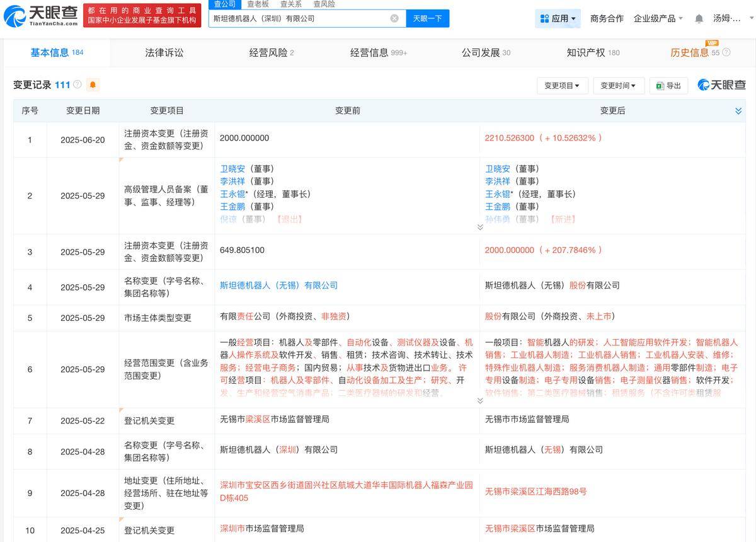Click the orange alert bell beside 变更记录
This screenshot has height=542, width=756.
tap(93, 84)
